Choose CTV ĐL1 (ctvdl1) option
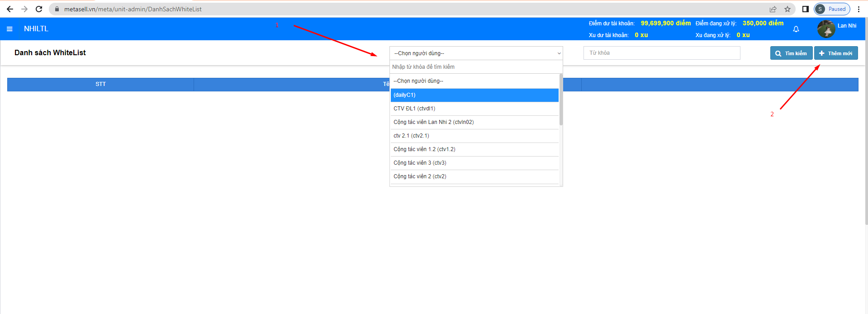Screen dimensions: 868x314 (474, 109)
